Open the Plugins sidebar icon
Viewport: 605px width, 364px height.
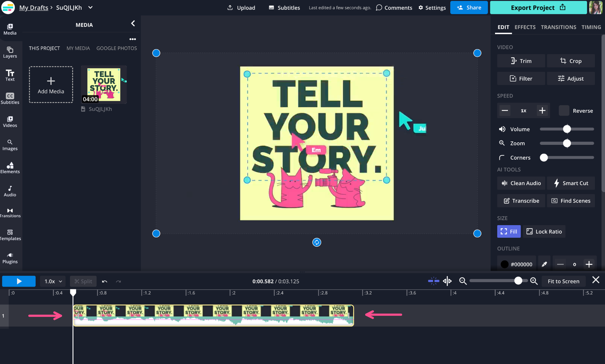10,258
